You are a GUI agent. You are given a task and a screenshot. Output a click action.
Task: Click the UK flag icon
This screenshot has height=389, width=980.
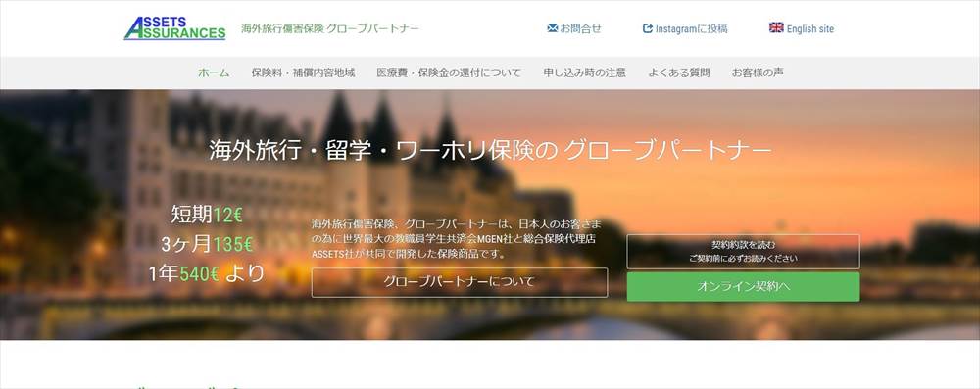[776, 28]
